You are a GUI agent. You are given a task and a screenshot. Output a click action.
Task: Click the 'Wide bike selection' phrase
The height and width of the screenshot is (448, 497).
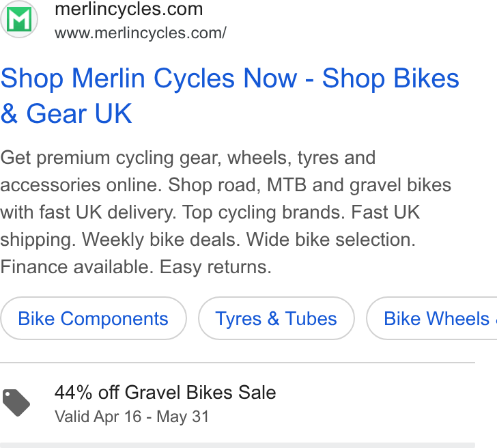(331, 240)
